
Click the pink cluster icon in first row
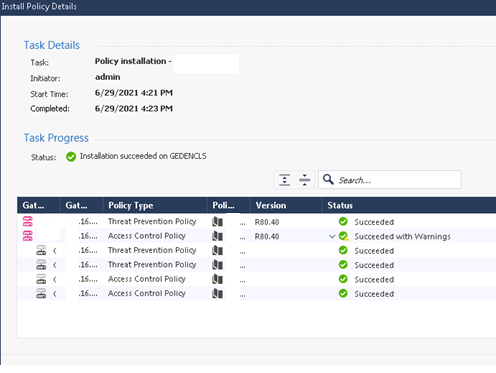pos(28,221)
